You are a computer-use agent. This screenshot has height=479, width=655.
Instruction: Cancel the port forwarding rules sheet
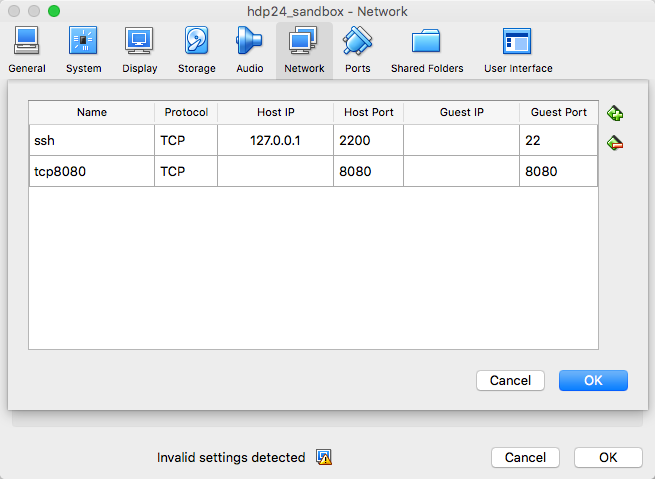[x=510, y=380]
